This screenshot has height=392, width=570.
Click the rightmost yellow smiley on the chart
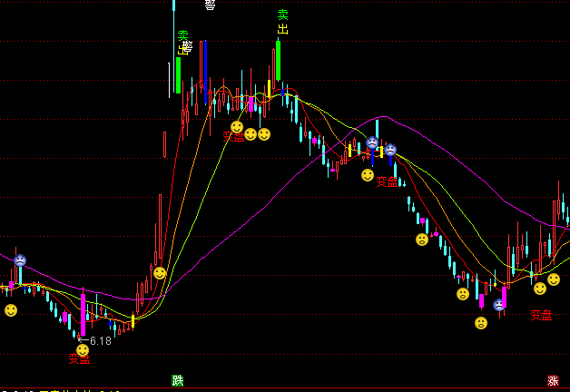click(x=554, y=279)
